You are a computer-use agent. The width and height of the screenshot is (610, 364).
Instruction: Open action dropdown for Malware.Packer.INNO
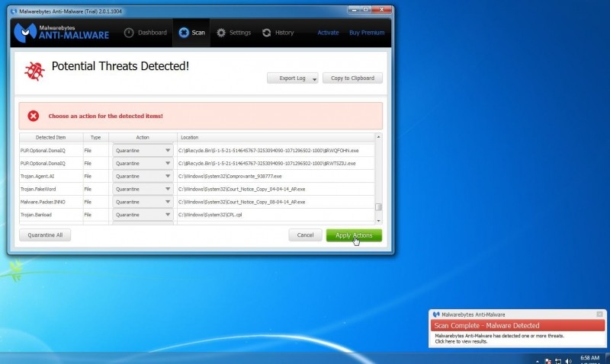click(x=143, y=202)
